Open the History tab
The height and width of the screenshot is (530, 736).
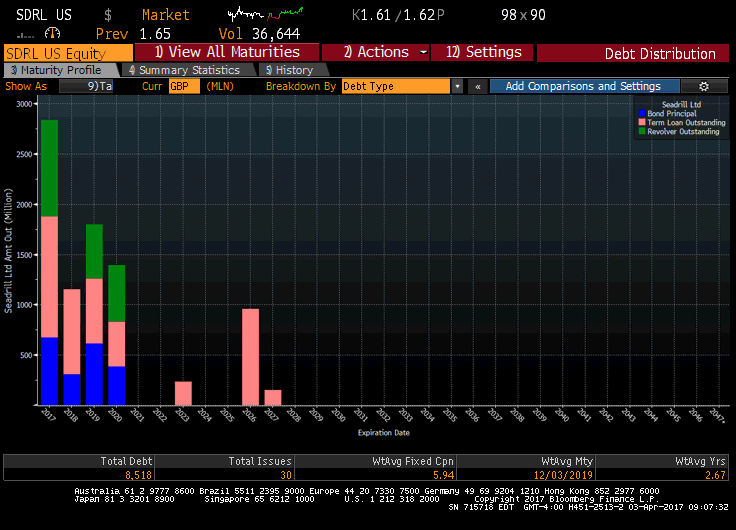pos(294,70)
